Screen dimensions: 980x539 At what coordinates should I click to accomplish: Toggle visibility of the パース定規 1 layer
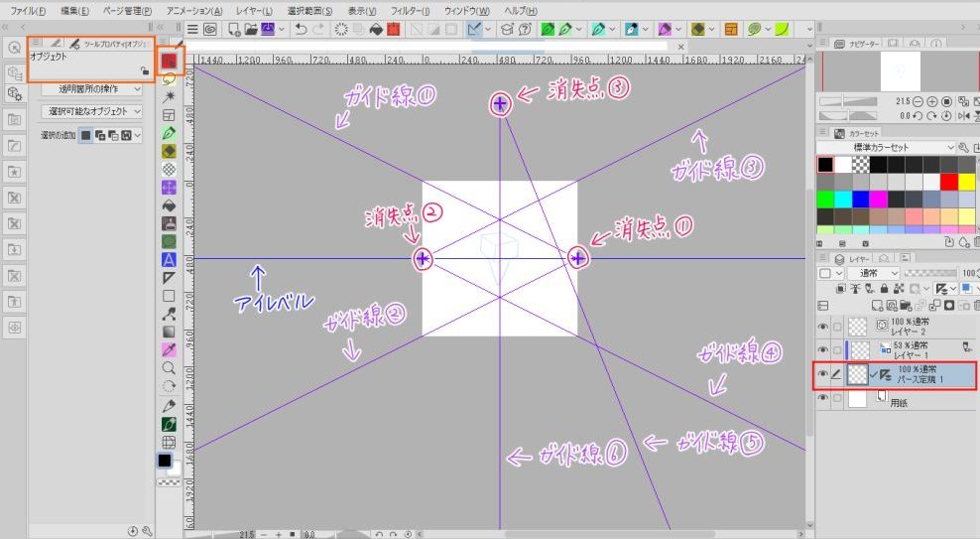(822, 373)
